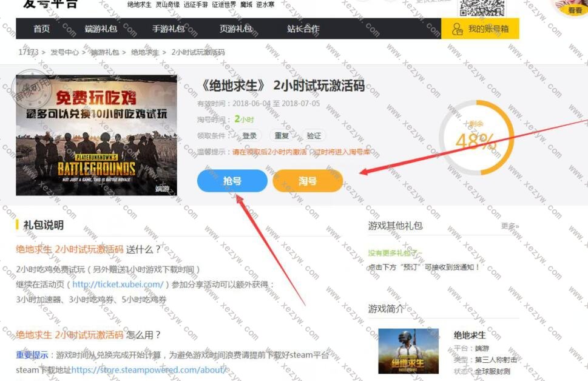The height and width of the screenshot is (381, 588).
Task: Click the 绝地求生 game cover thumbnail
Action: coord(408,351)
